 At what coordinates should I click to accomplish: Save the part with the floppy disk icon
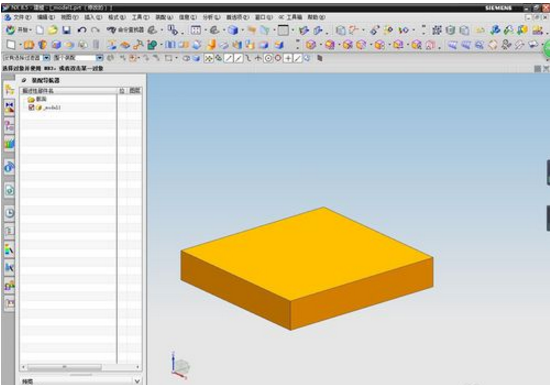(67, 30)
